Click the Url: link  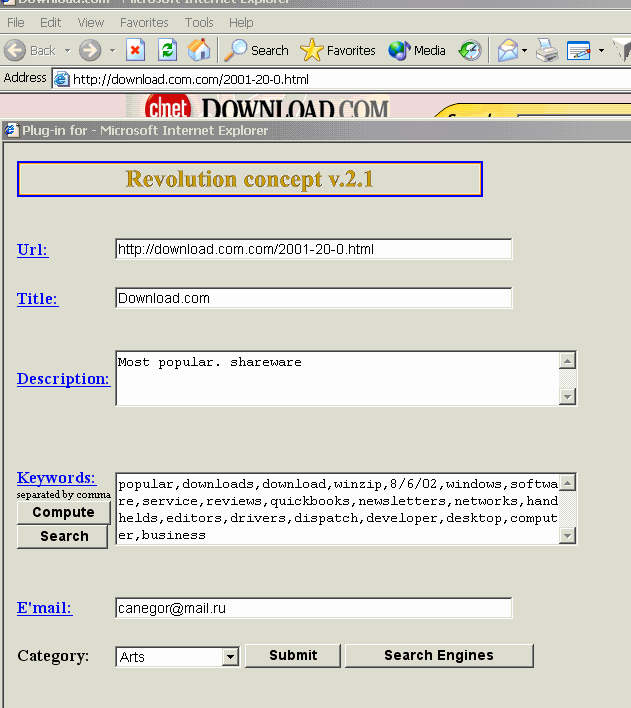point(32,250)
